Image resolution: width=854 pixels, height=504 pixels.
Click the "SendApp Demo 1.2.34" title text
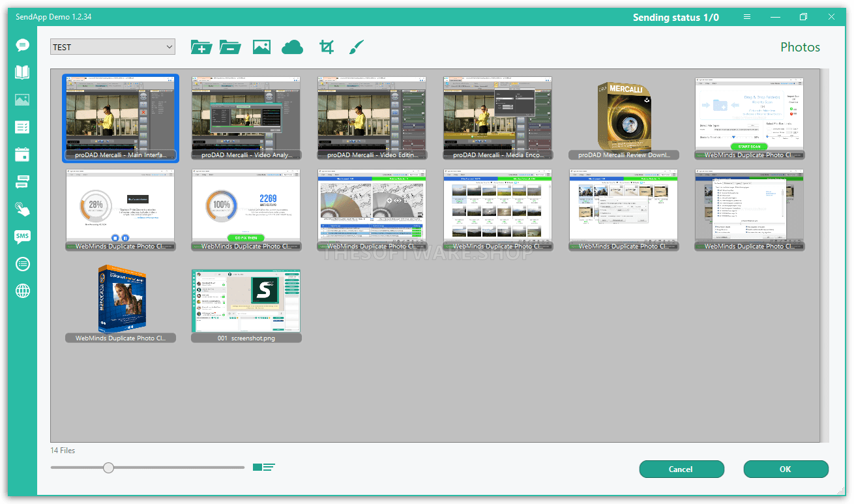[x=53, y=17]
